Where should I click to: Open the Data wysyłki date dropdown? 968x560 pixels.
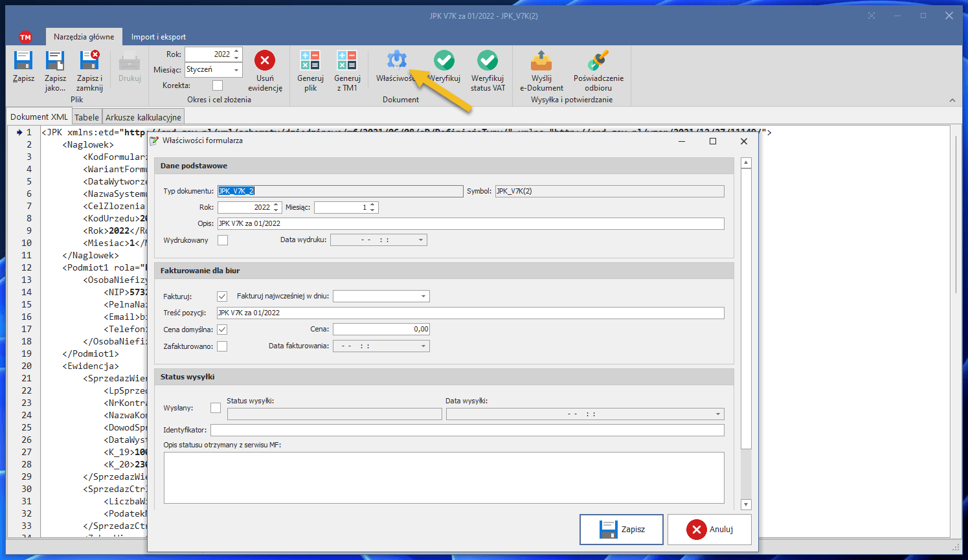(717, 414)
